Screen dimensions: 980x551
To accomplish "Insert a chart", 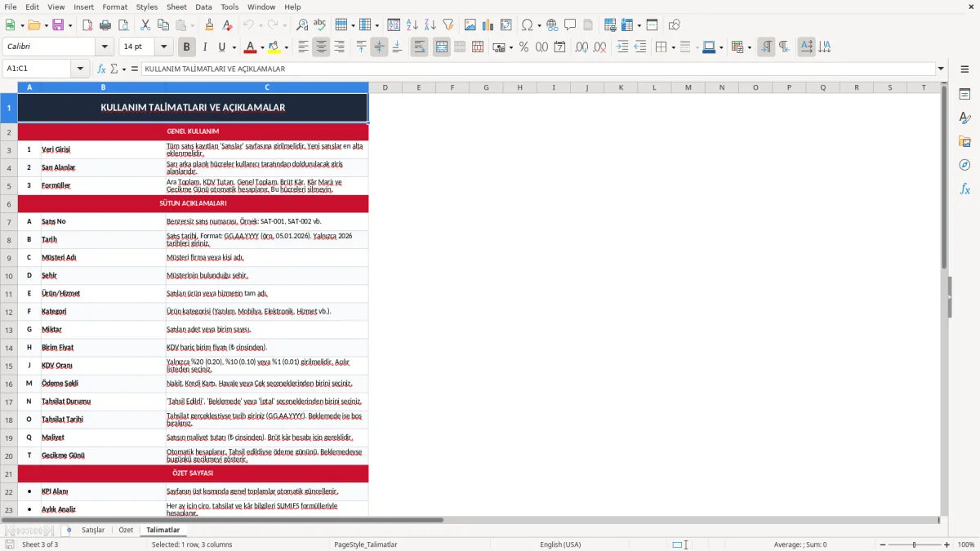I will (x=488, y=25).
